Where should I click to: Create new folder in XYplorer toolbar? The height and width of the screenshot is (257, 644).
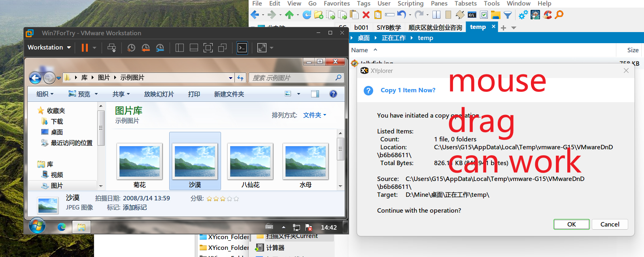319,15
